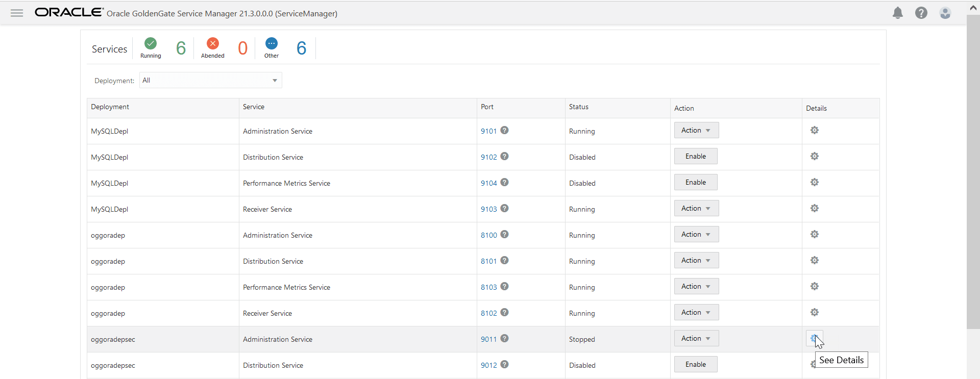Open details gear for MySQLDepl Administration Service

coord(814,131)
